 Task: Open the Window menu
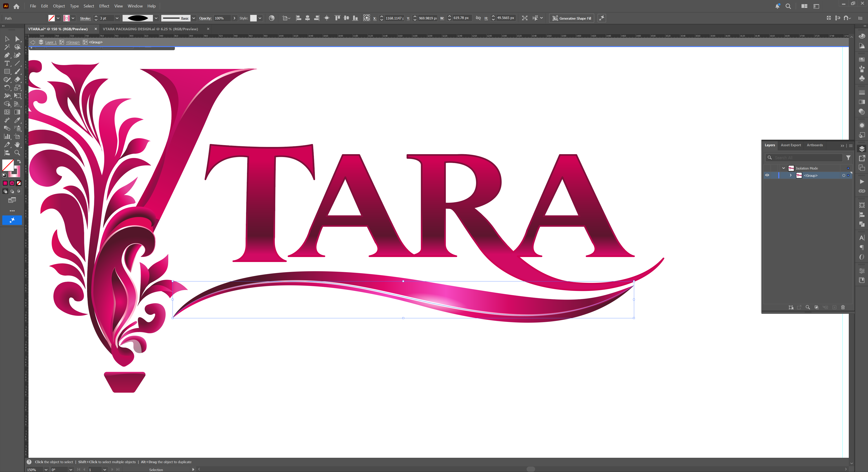pyautogui.click(x=135, y=6)
